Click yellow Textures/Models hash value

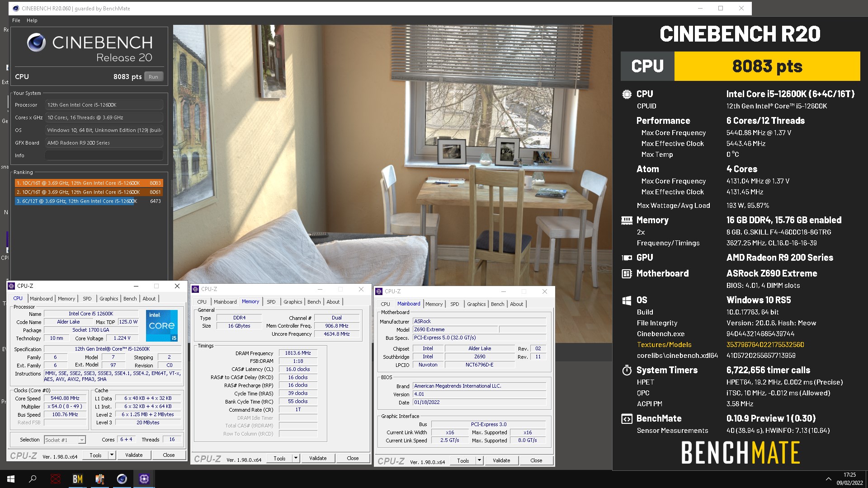point(765,345)
